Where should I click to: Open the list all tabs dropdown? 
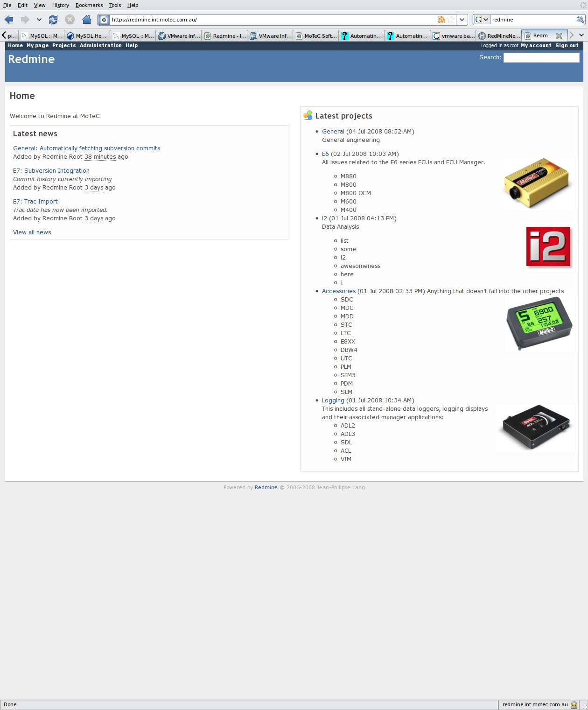[581, 35]
